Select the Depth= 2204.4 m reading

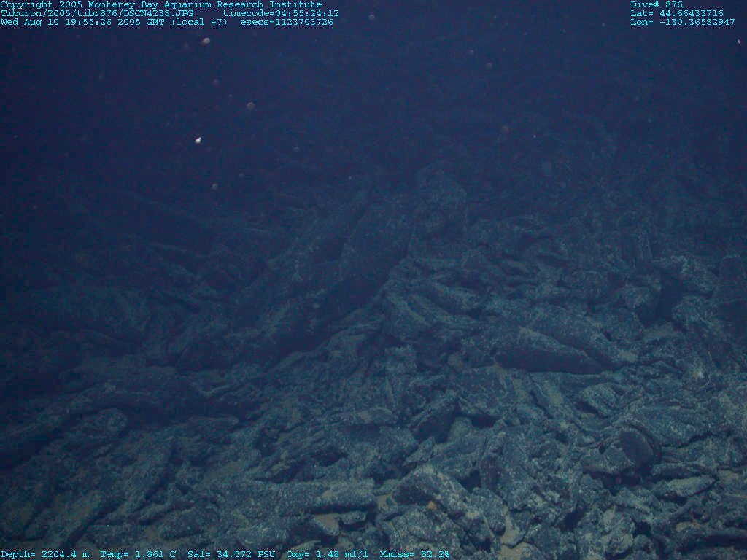click(x=44, y=554)
